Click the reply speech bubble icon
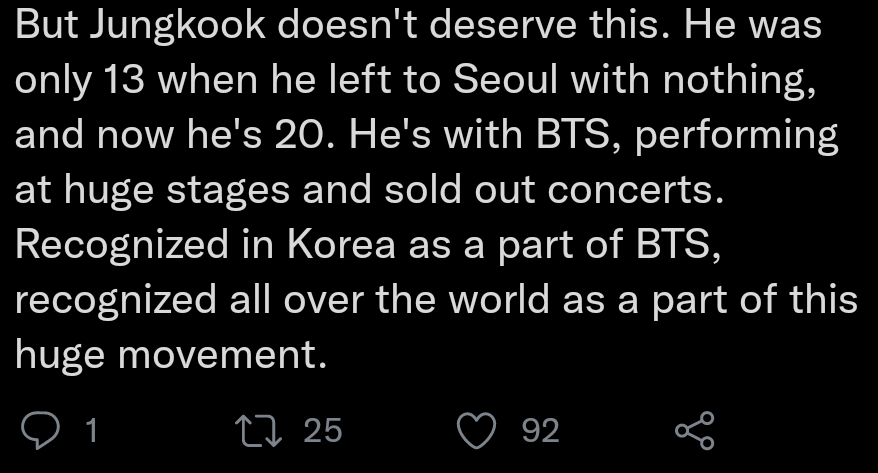Screen dimensions: 878x473 coord(41,431)
